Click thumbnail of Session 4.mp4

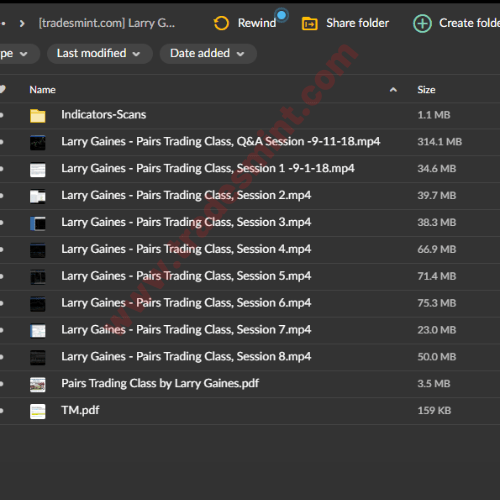tap(38, 250)
